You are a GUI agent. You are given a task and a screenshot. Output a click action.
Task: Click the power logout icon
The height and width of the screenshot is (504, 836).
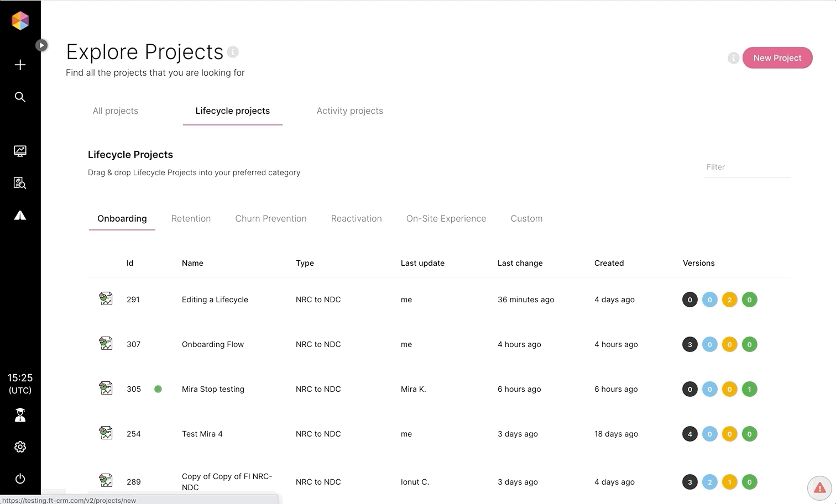pos(20,479)
